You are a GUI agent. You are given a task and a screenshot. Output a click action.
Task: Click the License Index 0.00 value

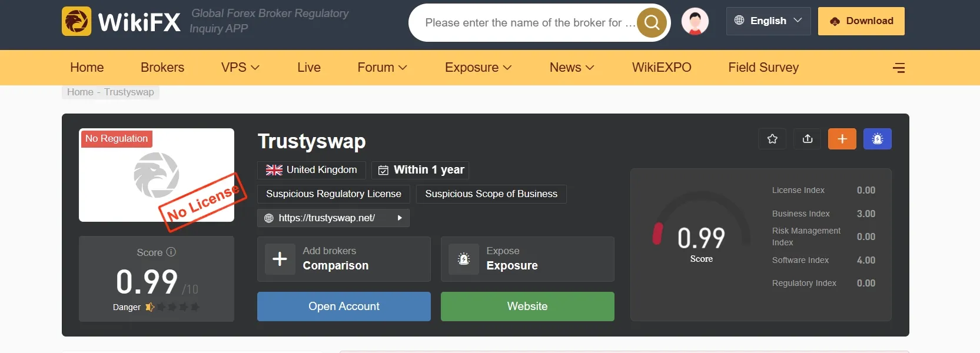(866, 190)
